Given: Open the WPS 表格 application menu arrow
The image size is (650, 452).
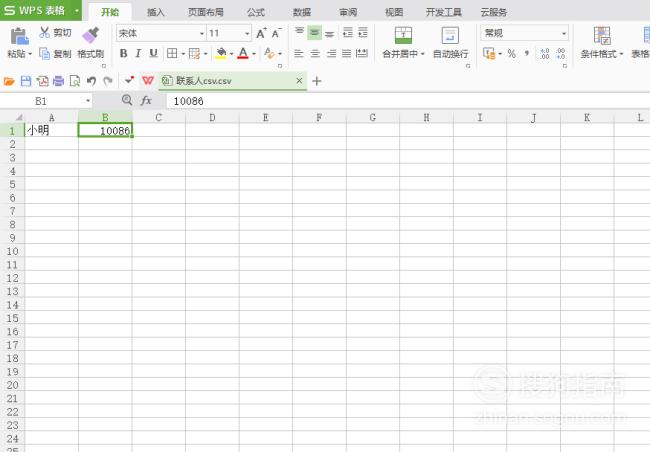Looking at the screenshot, I should click(x=77, y=11).
